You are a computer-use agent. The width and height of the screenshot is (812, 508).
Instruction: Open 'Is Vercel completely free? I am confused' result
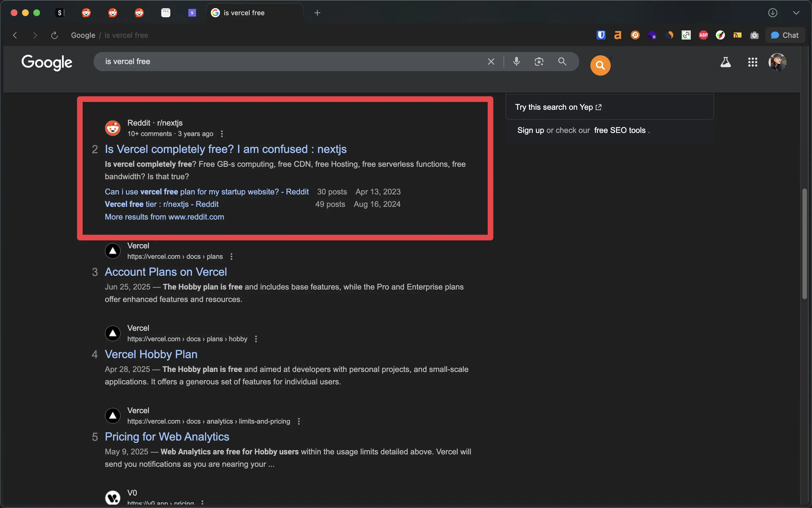tap(226, 149)
